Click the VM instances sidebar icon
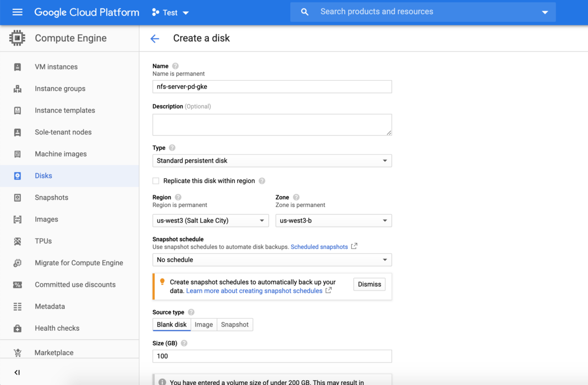Viewport: 588px width, 385px height. [17, 67]
